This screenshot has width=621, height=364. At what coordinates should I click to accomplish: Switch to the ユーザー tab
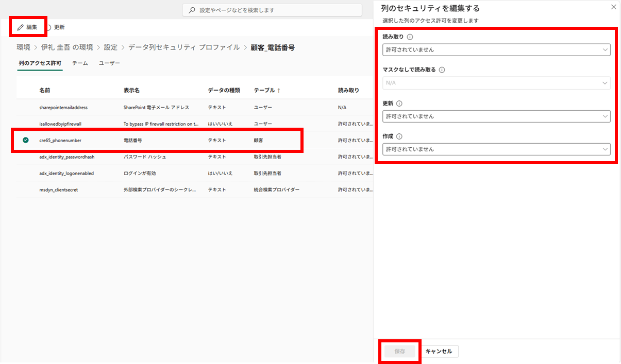coord(109,63)
